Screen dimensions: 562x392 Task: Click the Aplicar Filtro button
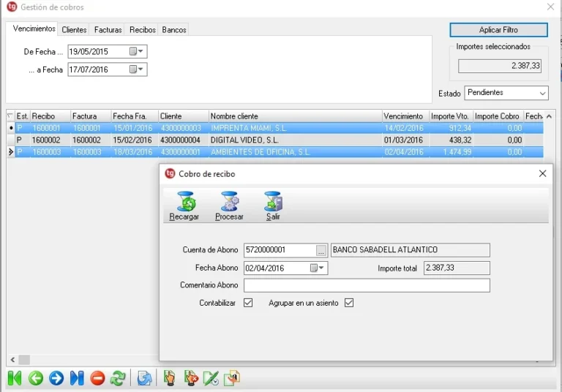498,30
